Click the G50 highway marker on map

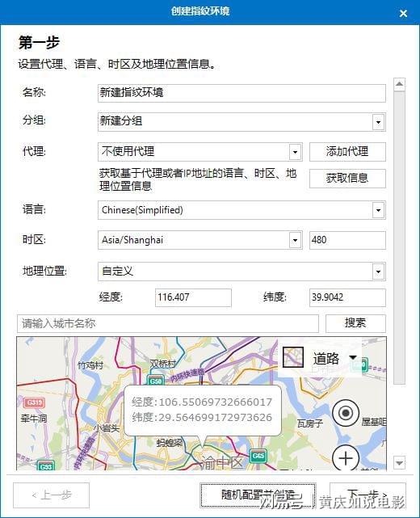click(156, 381)
